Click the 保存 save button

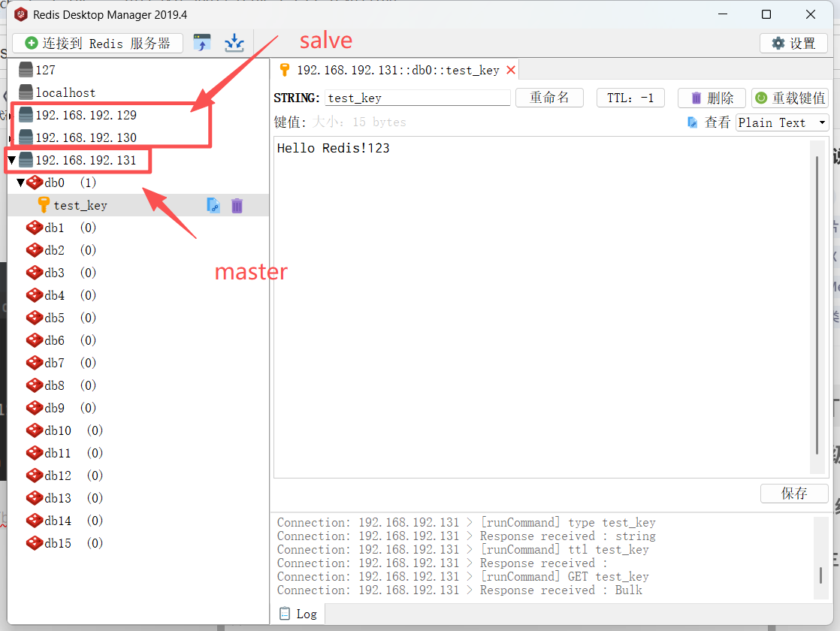tap(794, 493)
